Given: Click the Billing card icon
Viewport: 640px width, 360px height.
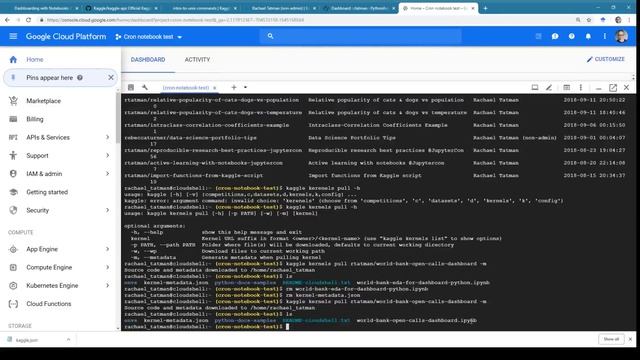Looking at the screenshot, I should pos(13,119).
